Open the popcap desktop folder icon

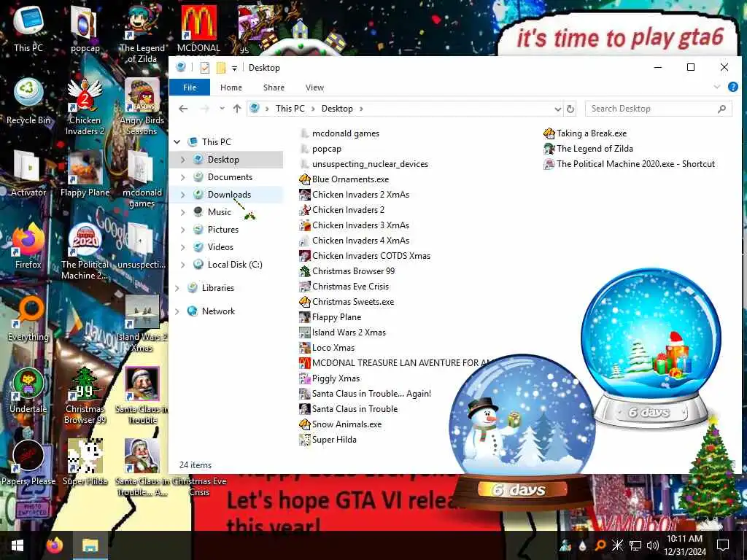pos(85,28)
